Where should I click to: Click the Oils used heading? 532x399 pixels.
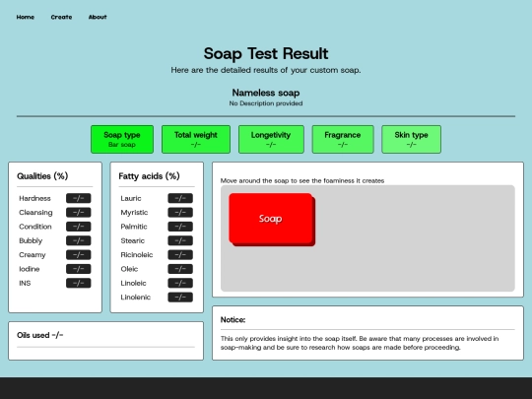click(x=40, y=335)
